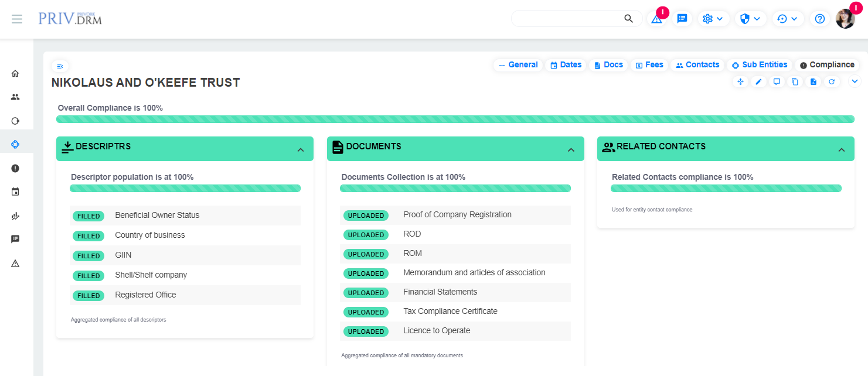Viewport: 868px width, 376px height.
Task: Collapse the Documents panel
Action: 571,150
